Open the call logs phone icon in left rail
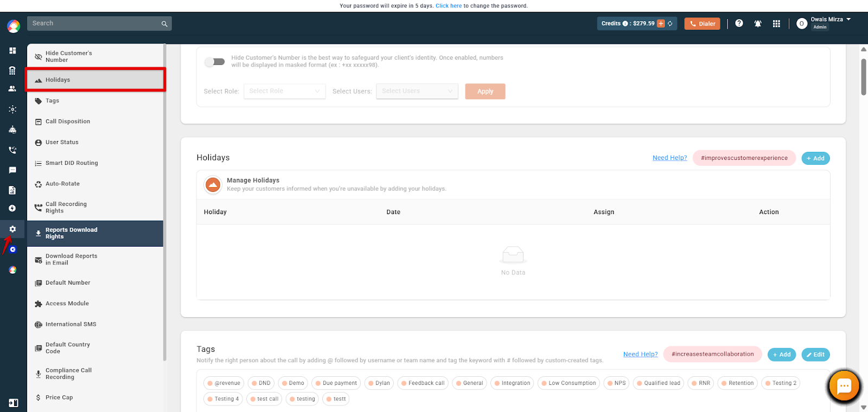The height and width of the screenshot is (412, 868). point(12,150)
